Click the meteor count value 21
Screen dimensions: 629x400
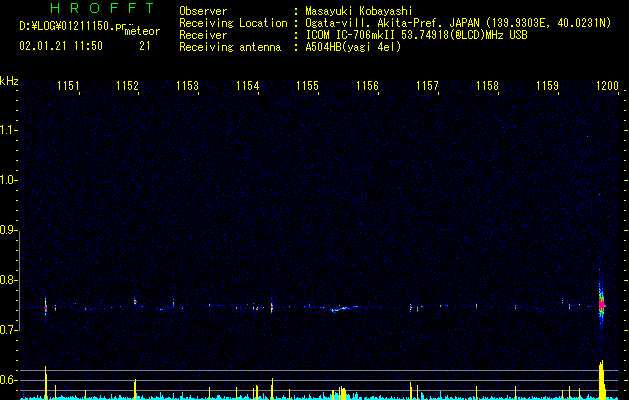pyautogui.click(x=145, y=46)
